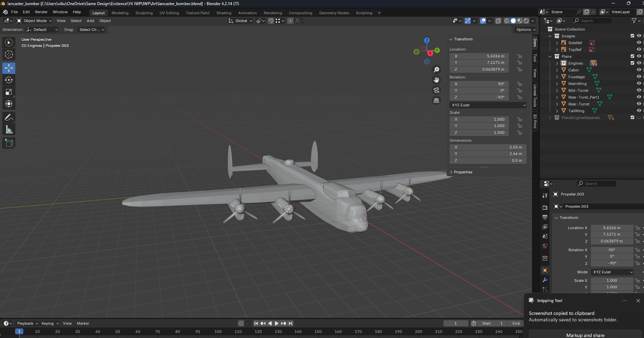Open the Modifier Properties wrench tab
Image resolution: width=644 pixels, height=338 pixels.
(x=545, y=280)
